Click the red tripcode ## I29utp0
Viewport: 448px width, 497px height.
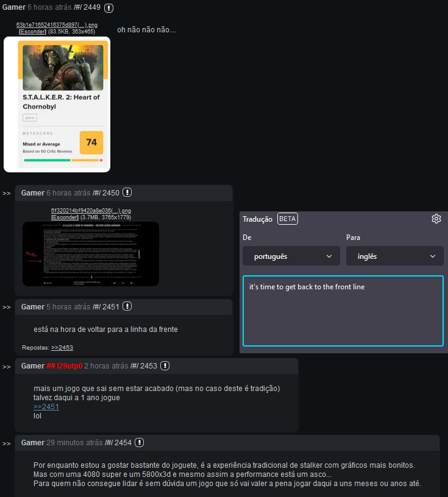[x=65, y=366]
